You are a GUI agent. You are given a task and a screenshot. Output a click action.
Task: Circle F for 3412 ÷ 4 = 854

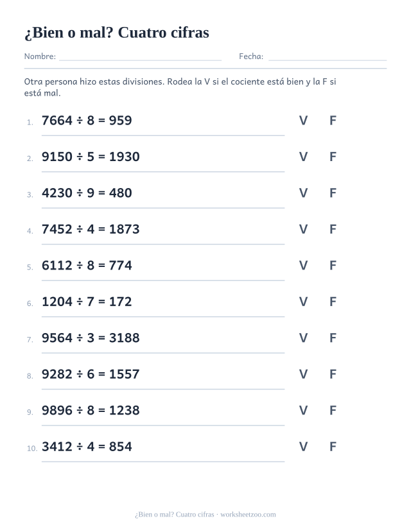click(x=333, y=447)
